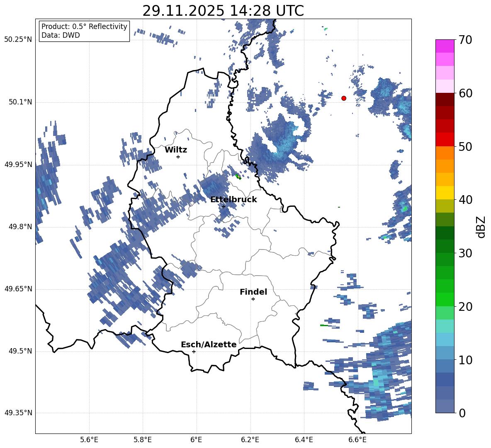Click the dBZ colorbar axis label
Viewport: 491px width, 448px height.
click(x=481, y=227)
